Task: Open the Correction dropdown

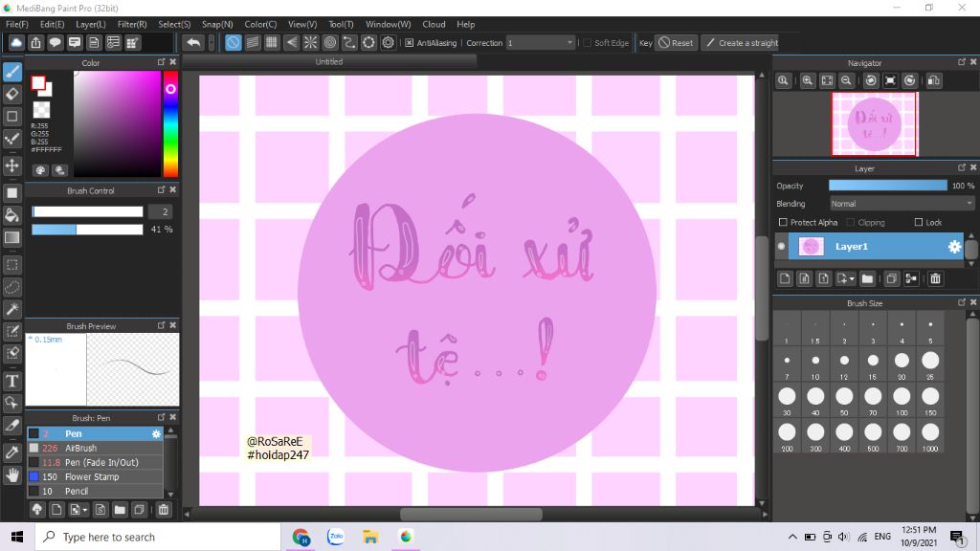Action: (540, 43)
